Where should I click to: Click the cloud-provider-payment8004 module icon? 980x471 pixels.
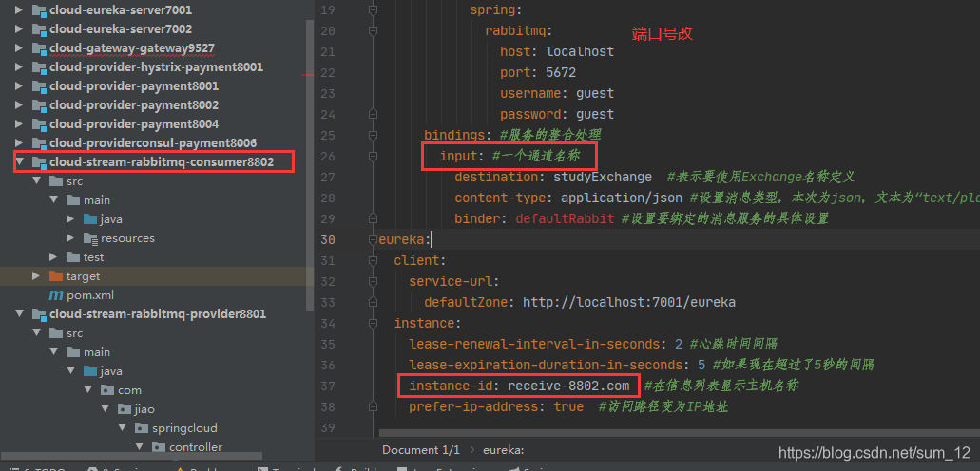(x=39, y=124)
